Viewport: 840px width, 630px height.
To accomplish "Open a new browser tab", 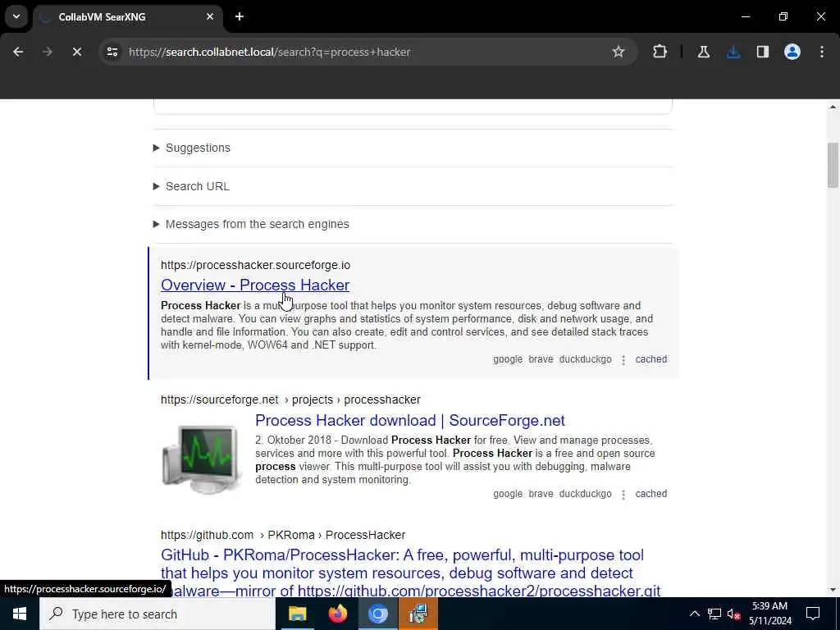I will [240, 16].
